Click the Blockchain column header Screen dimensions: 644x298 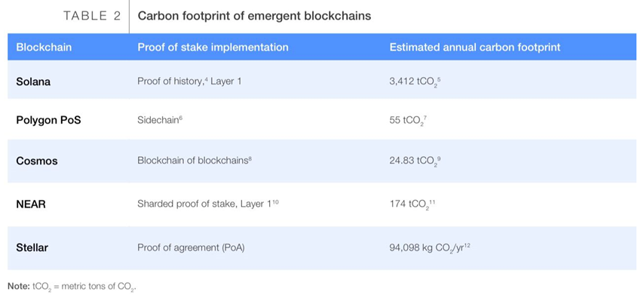coord(44,47)
